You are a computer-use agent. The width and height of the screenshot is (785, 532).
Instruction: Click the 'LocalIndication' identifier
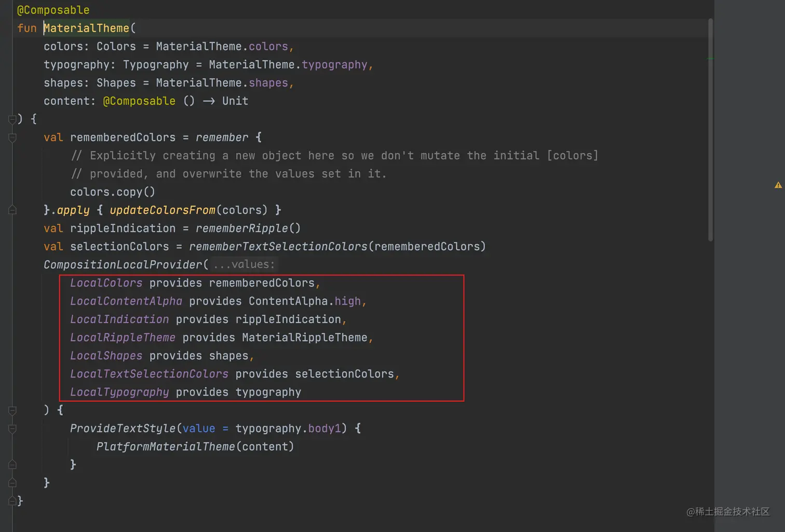pyautogui.click(x=119, y=319)
